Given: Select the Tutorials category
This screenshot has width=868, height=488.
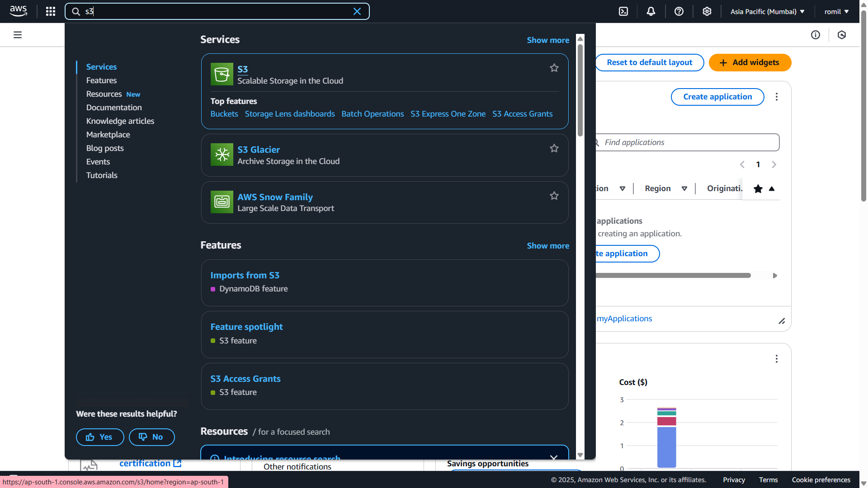Looking at the screenshot, I should click(x=102, y=175).
